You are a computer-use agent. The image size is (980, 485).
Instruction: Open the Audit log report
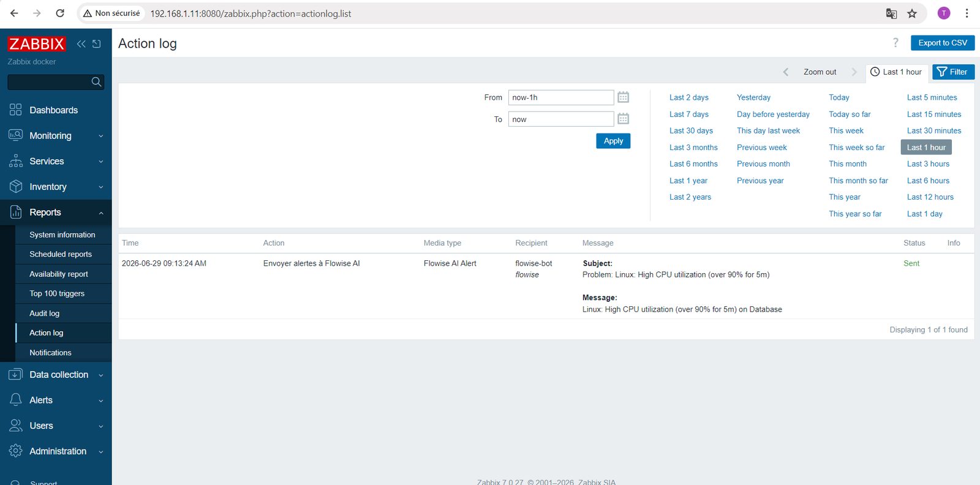pyautogui.click(x=45, y=313)
